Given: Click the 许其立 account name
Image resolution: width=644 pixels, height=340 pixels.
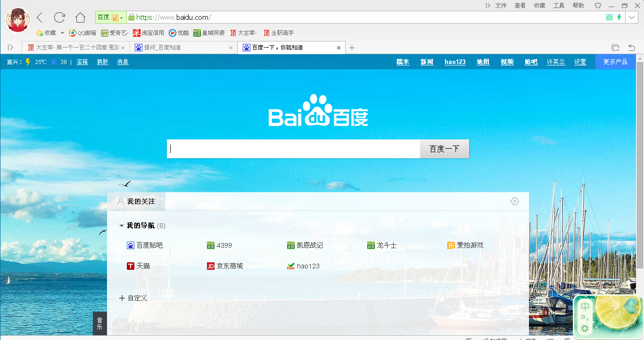Looking at the screenshot, I should (x=556, y=62).
